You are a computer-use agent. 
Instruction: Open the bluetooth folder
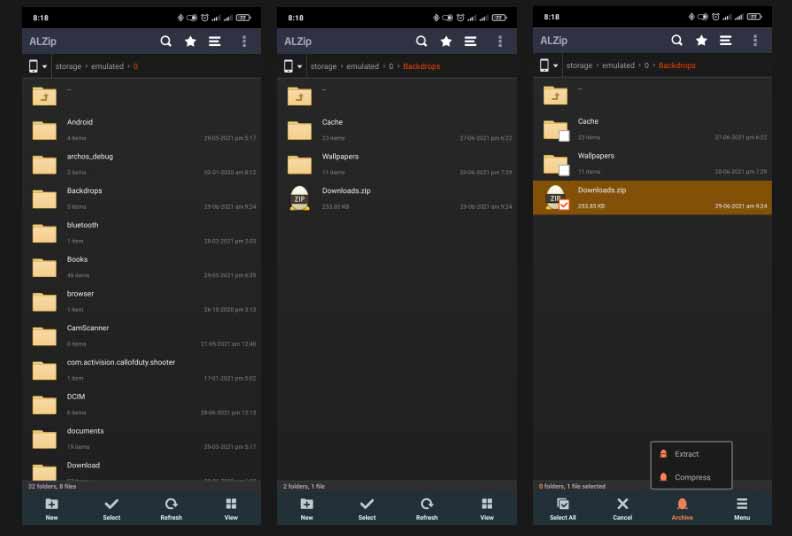coord(141,232)
